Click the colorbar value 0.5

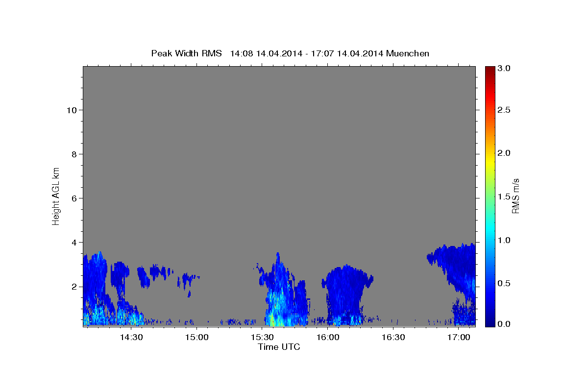coord(504,283)
